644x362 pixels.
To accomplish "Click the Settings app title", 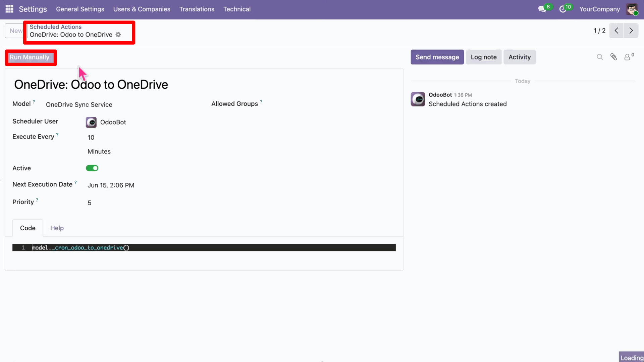I will pyautogui.click(x=33, y=9).
